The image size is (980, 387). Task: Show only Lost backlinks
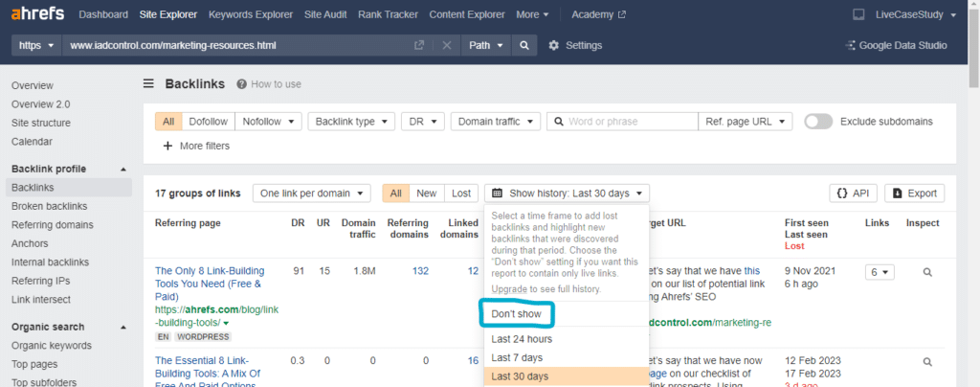coord(461,193)
